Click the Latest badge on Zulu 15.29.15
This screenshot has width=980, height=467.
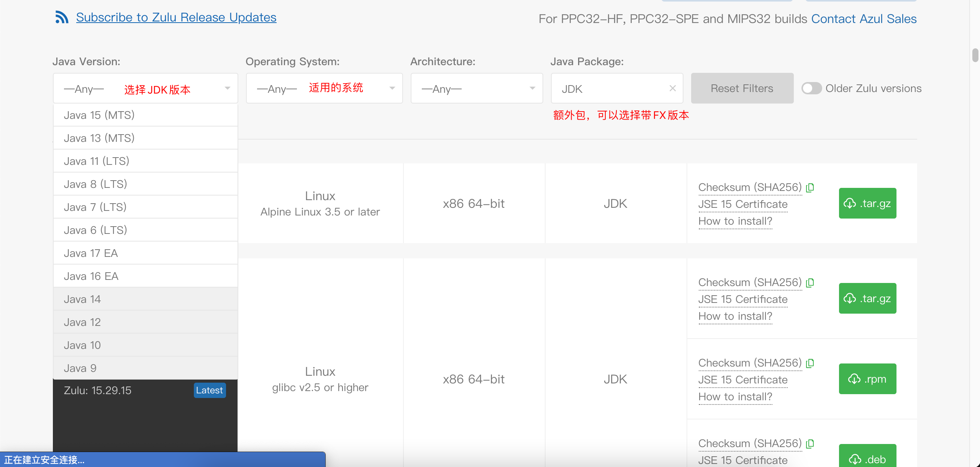pyautogui.click(x=210, y=390)
